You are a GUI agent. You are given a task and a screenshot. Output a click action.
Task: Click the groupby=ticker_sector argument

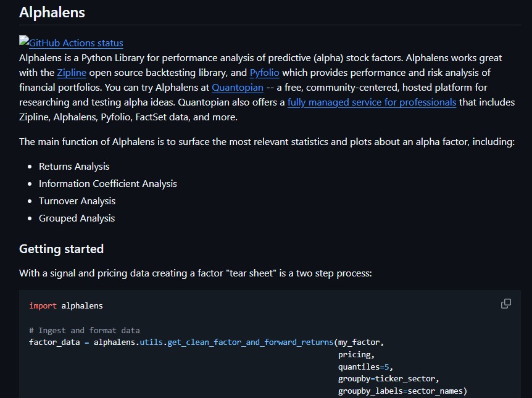tap(388, 379)
